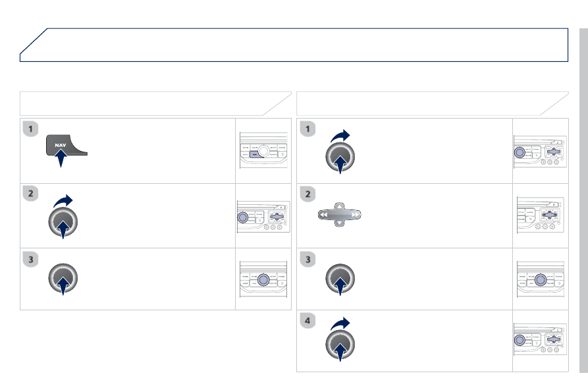
Task: Open the panel thumbnail beside right column step 4
Action: [540, 339]
